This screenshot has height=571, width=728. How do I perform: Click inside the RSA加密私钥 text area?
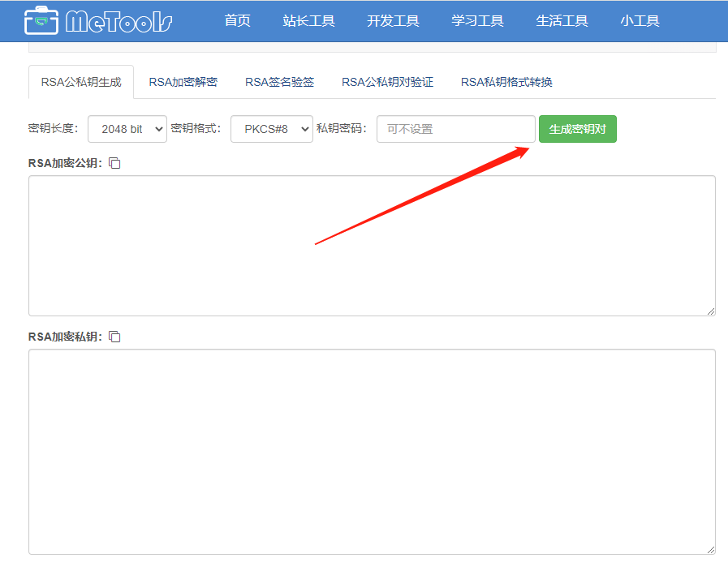click(372, 452)
